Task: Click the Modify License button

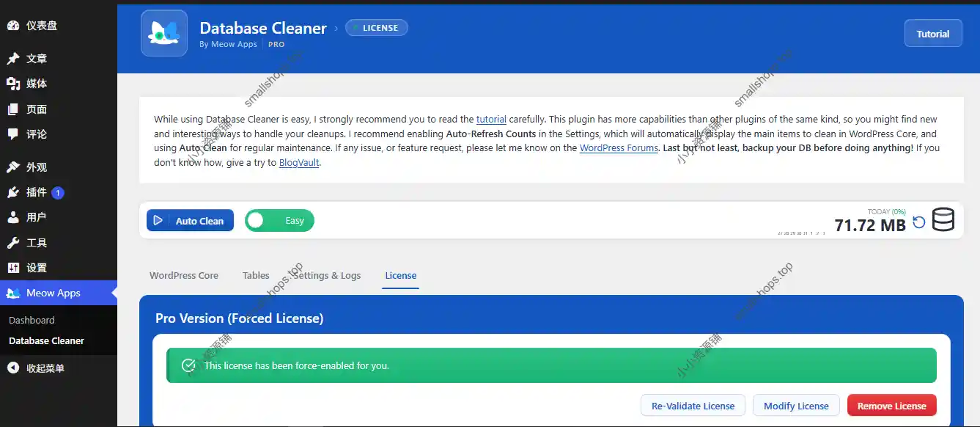Action: [796, 406]
